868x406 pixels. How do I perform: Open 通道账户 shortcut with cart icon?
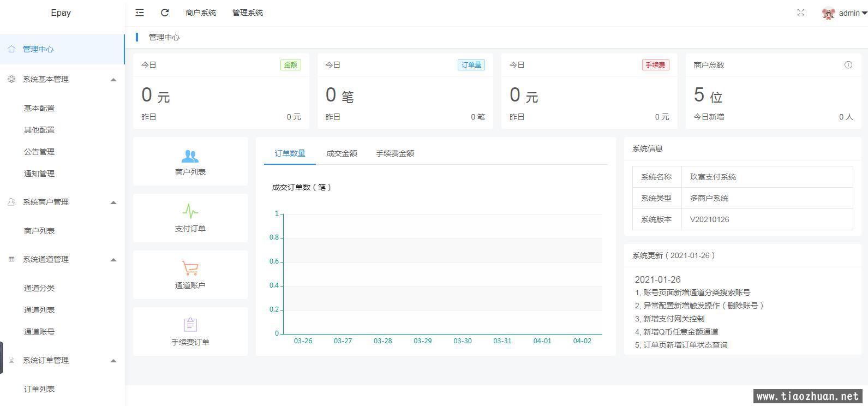(x=190, y=275)
